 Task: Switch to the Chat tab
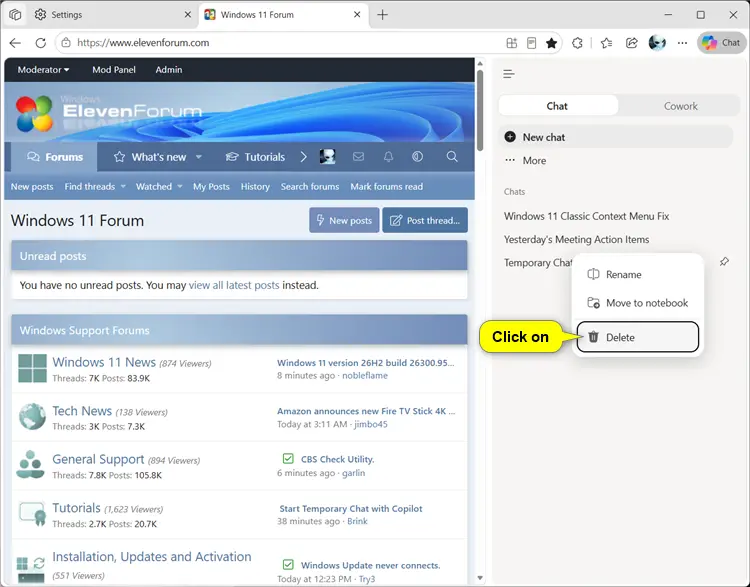pyautogui.click(x=557, y=106)
